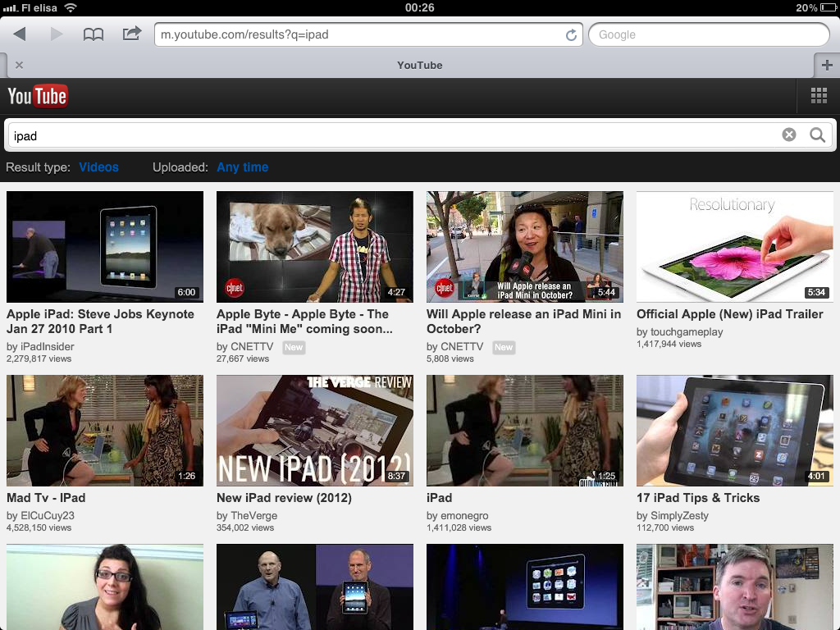Image resolution: width=840 pixels, height=630 pixels.
Task: Open 'New iPad review (2012)' title link
Action: point(284,498)
